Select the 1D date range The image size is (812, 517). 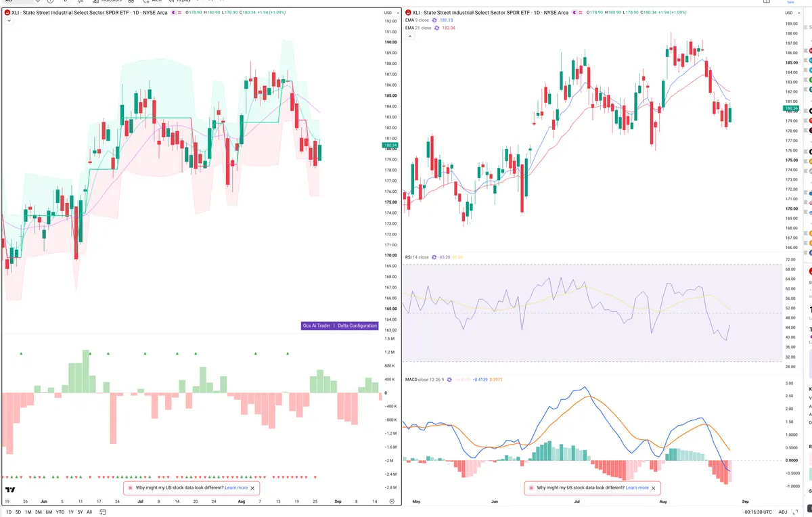coord(9,512)
